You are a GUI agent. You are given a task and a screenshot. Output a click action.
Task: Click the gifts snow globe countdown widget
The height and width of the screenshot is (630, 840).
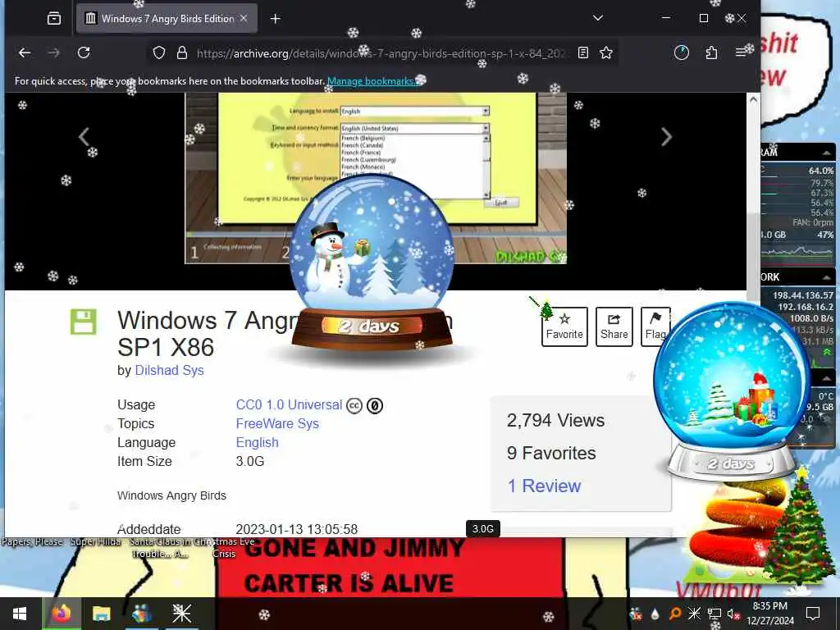click(x=731, y=390)
